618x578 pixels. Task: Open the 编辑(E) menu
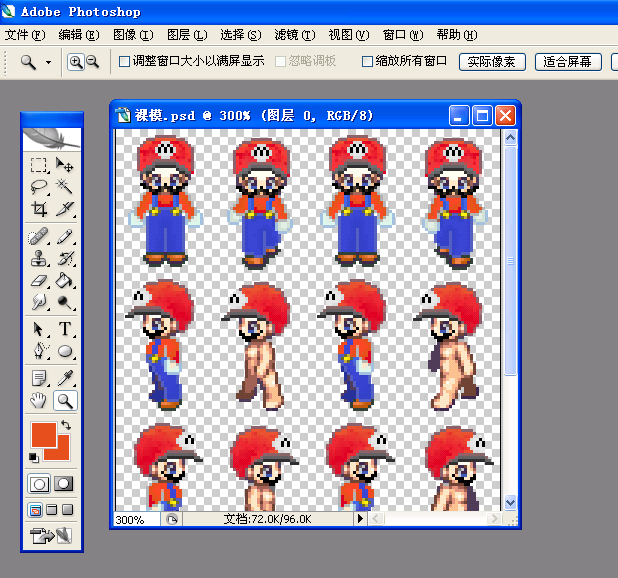click(79, 35)
